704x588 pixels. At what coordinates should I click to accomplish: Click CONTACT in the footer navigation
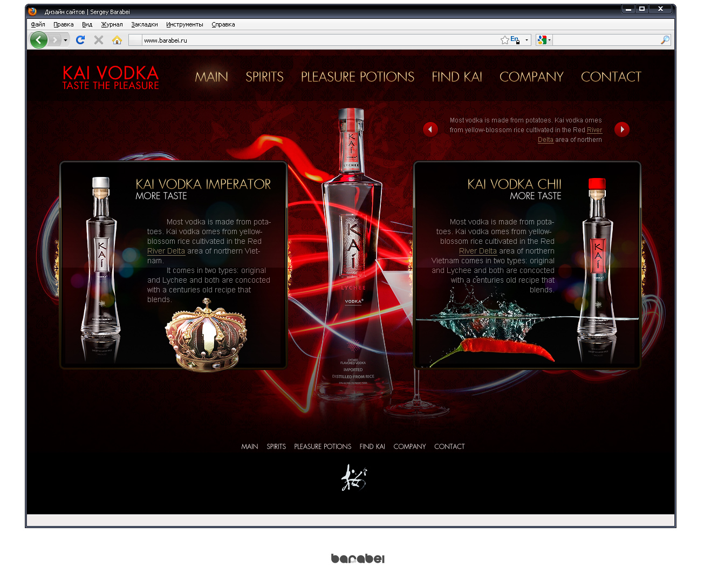tap(449, 447)
